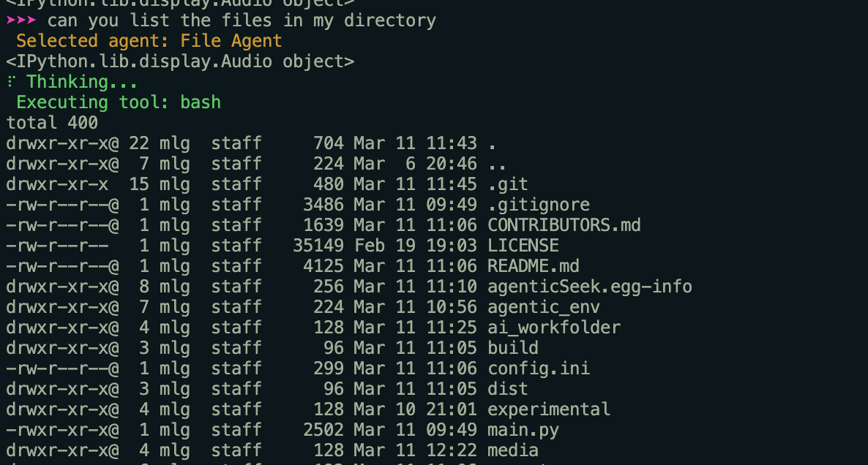Select the main.py filename
The height and width of the screenshot is (465, 868).
pyautogui.click(x=523, y=430)
